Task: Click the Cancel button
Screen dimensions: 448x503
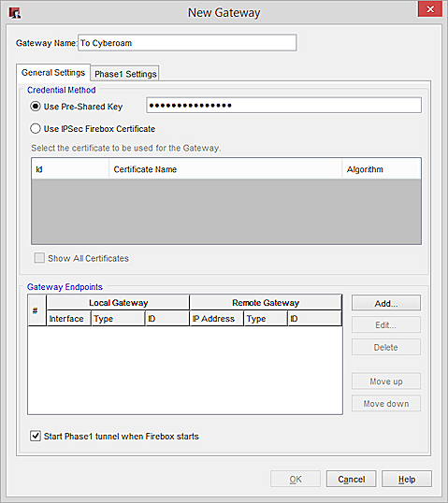Action: coord(351,480)
